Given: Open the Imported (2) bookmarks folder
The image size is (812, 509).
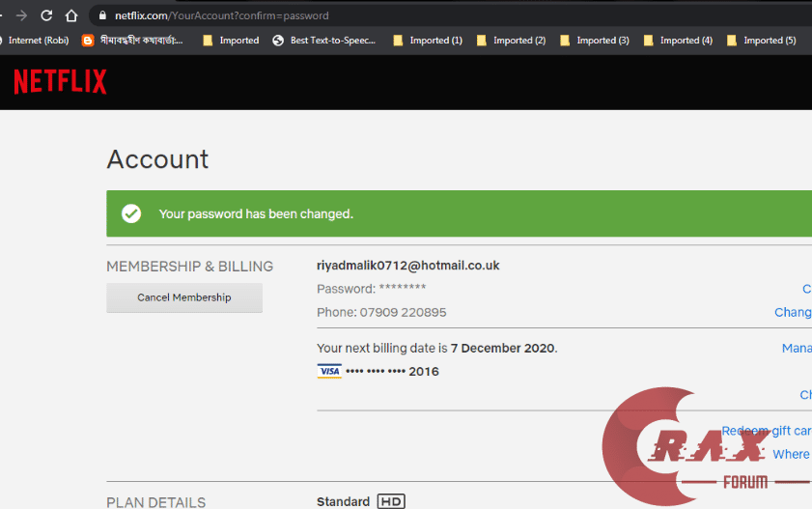Looking at the screenshot, I should tap(511, 41).
